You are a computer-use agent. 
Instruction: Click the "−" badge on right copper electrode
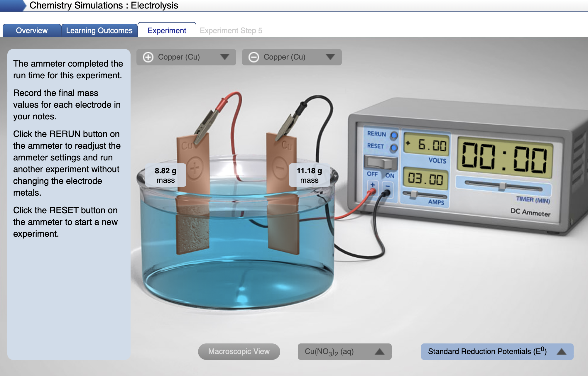tap(279, 167)
